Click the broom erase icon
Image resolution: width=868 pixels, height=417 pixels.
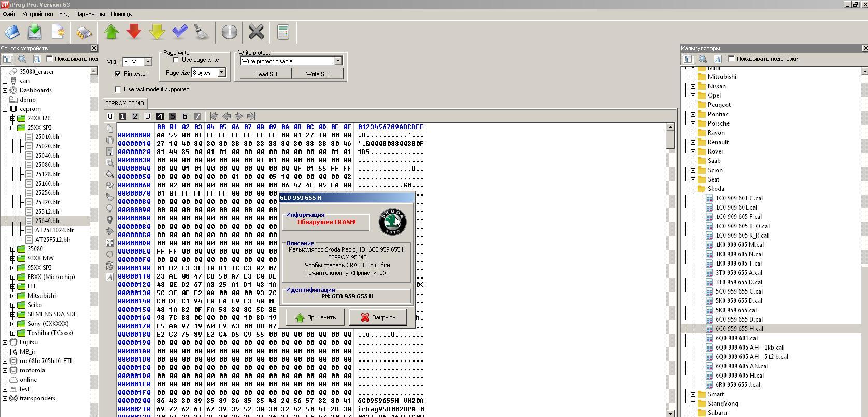[x=202, y=32]
